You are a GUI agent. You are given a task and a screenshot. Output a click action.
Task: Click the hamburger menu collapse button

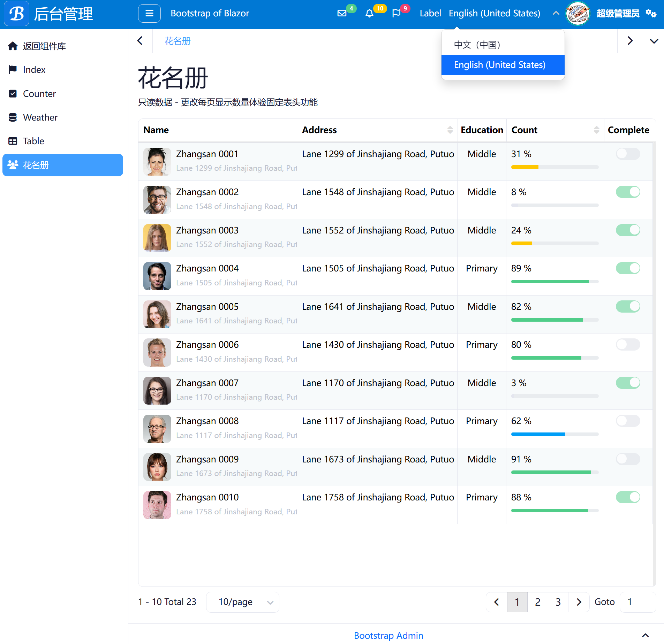click(x=149, y=13)
